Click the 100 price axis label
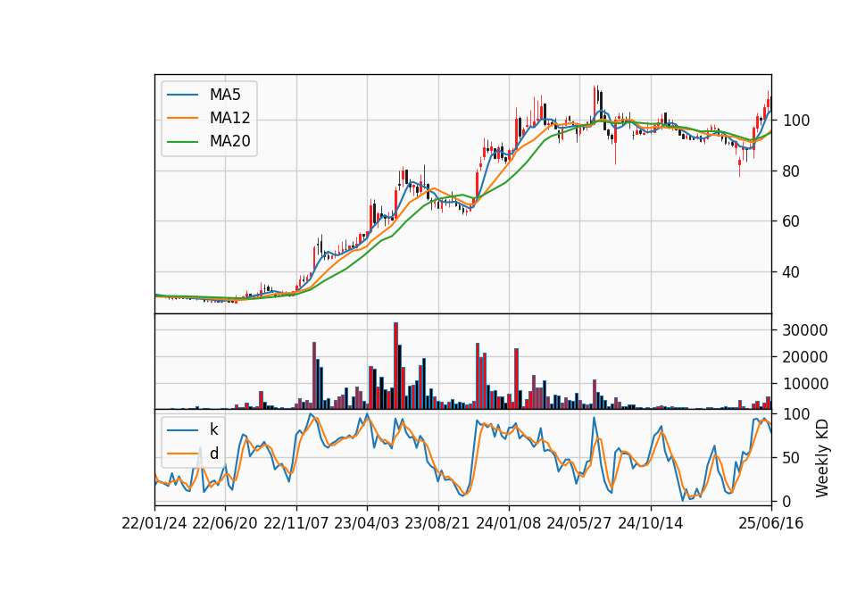The image size is (857, 616). (x=796, y=121)
